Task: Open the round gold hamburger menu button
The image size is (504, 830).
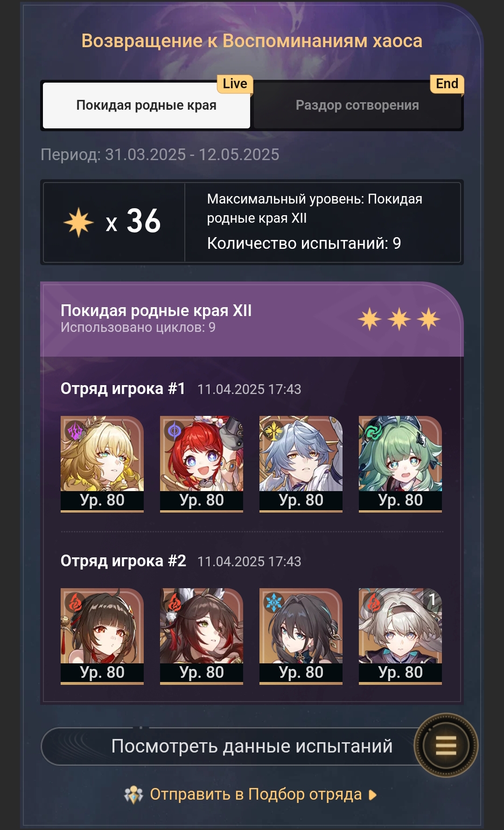Action: (x=446, y=745)
